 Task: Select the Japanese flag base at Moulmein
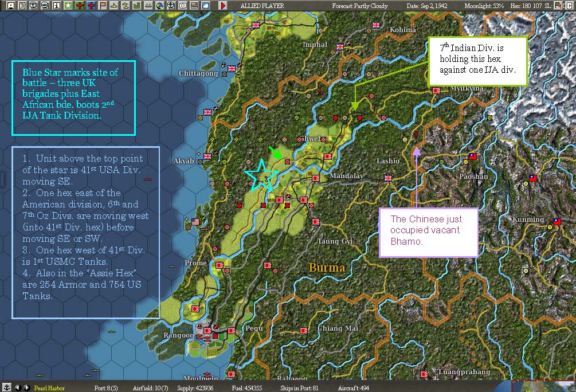pyautogui.click(x=232, y=374)
